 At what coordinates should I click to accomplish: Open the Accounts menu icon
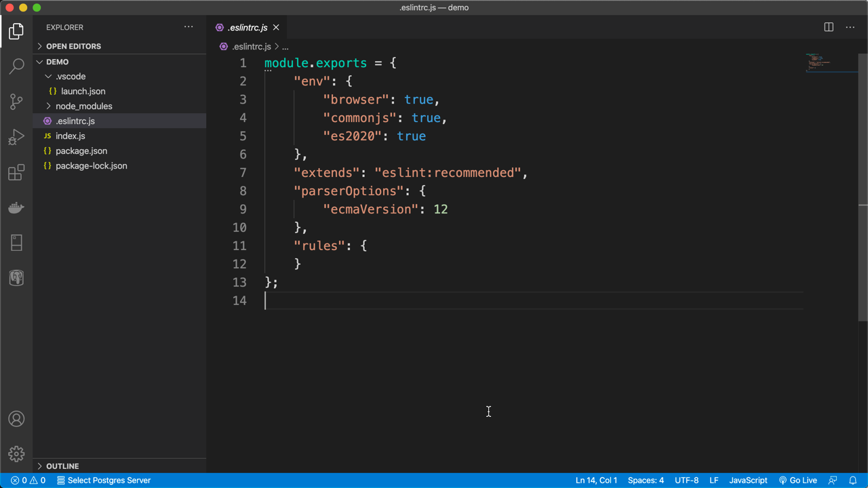coord(16,419)
